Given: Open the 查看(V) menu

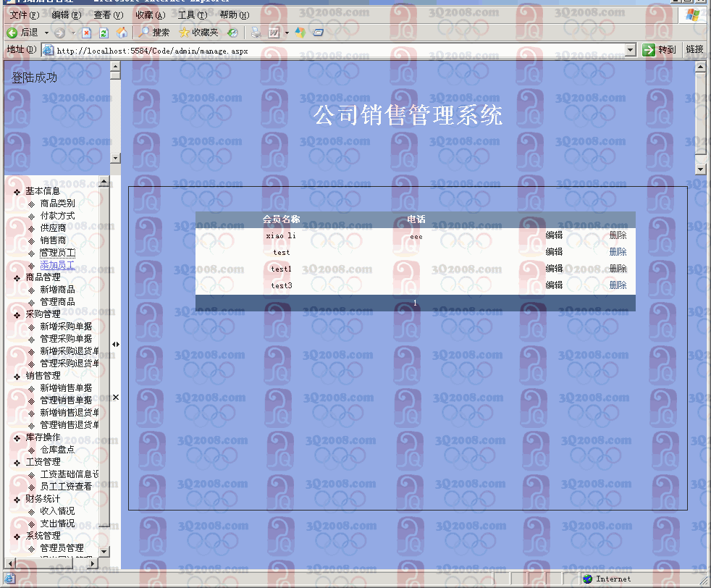Looking at the screenshot, I should pos(109,15).
